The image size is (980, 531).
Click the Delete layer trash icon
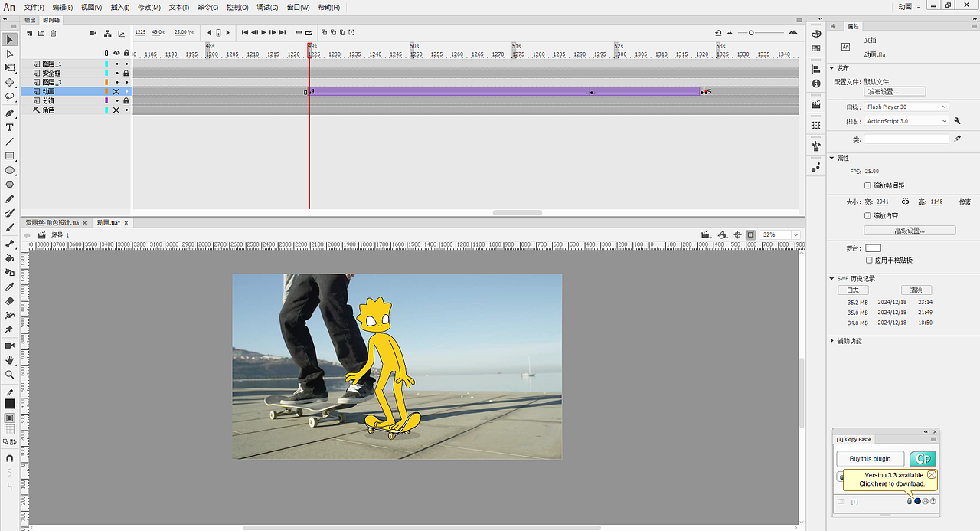53,33
